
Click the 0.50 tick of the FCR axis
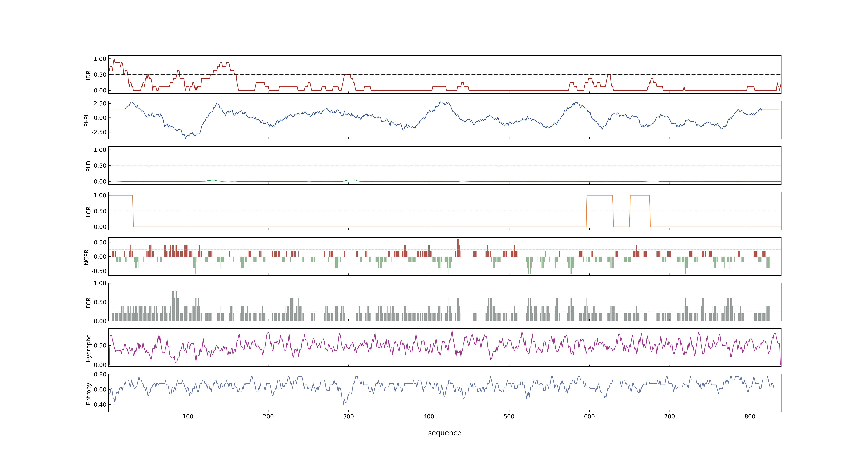coord(100,302)
